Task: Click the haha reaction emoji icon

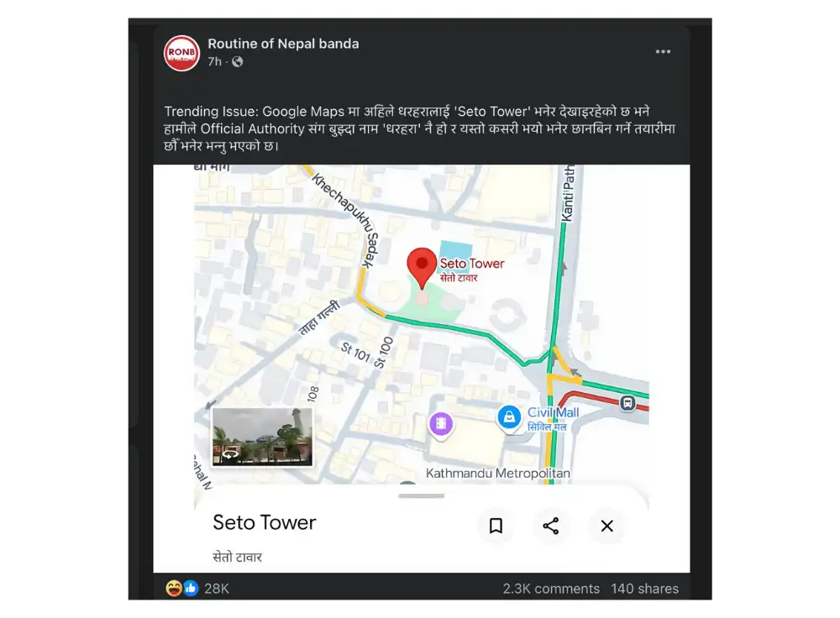Action: pyautogui.click(x=173, y=589)
